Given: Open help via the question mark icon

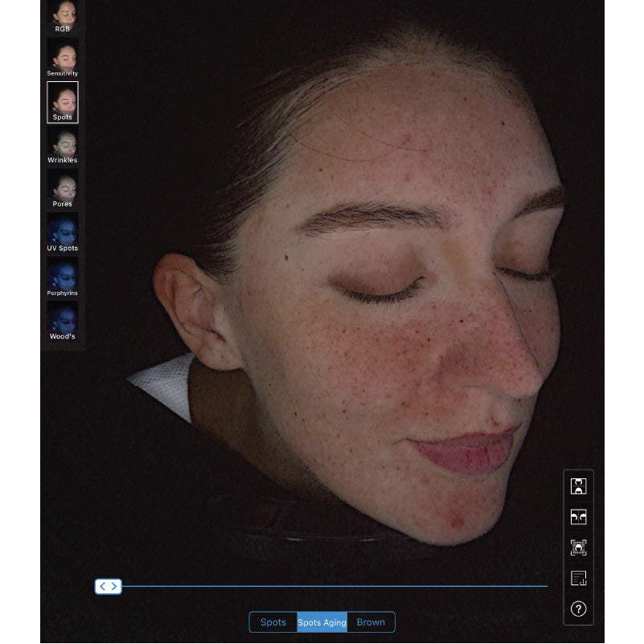Looking at the screenshot, I should click(578, 609).
